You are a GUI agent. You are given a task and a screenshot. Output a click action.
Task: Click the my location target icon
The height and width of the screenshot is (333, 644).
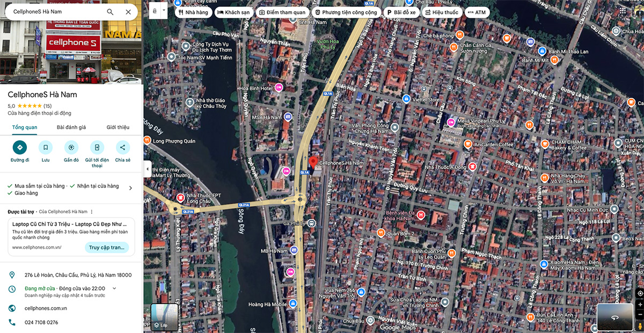click(639, 293)
